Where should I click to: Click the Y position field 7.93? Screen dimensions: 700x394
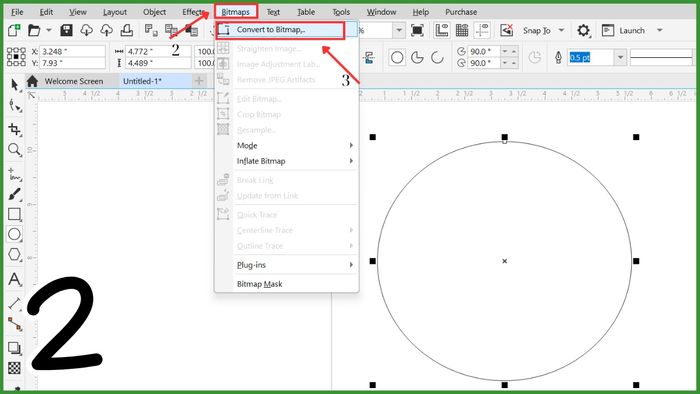click(72, 63)
